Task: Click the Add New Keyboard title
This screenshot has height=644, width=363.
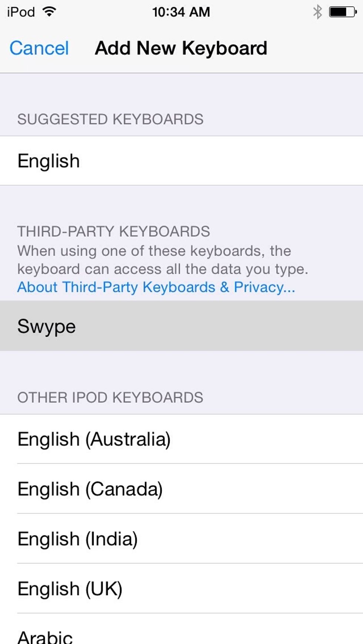Action: click(x=181, y=48)
